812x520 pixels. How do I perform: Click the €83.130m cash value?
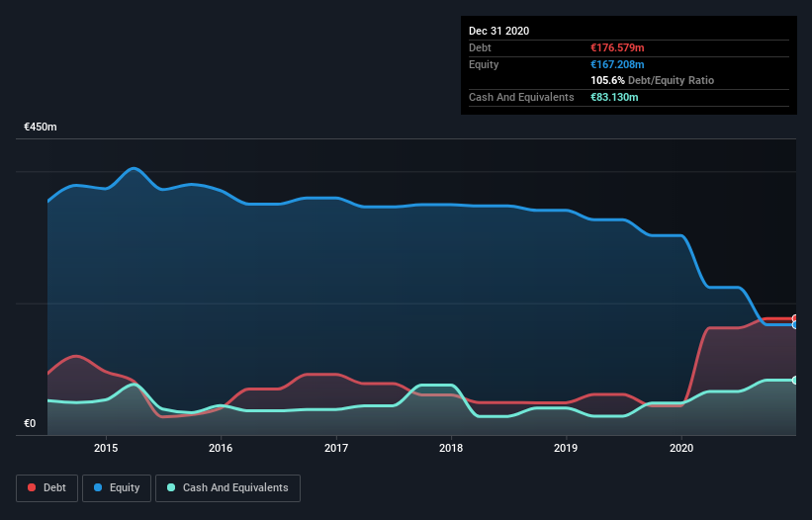[614, 97]
